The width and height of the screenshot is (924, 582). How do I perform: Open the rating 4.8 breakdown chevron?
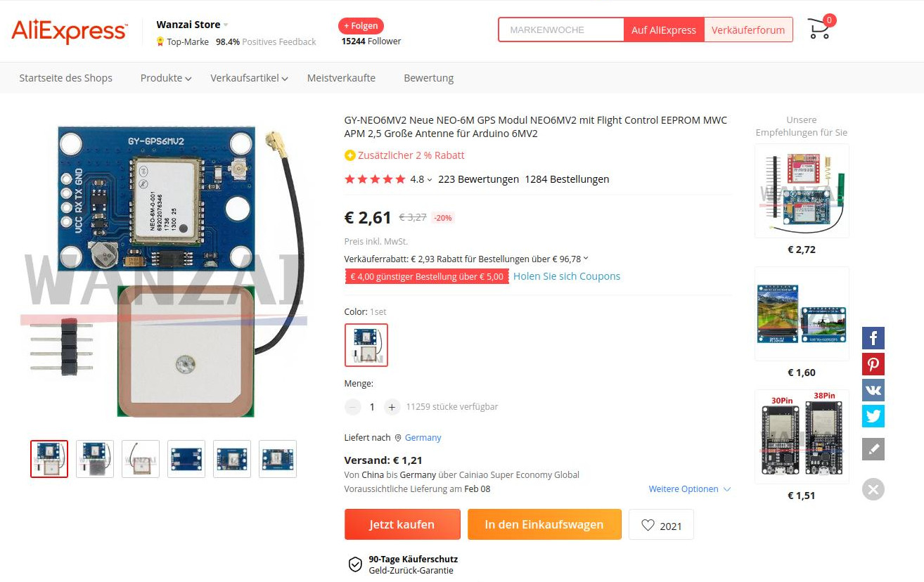click(x=430, y=180)
